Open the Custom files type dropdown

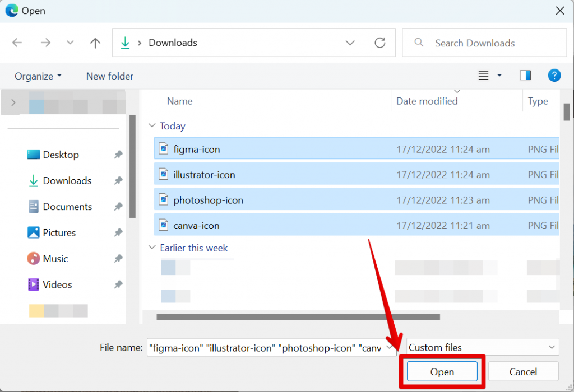click(x=483, y=347)
